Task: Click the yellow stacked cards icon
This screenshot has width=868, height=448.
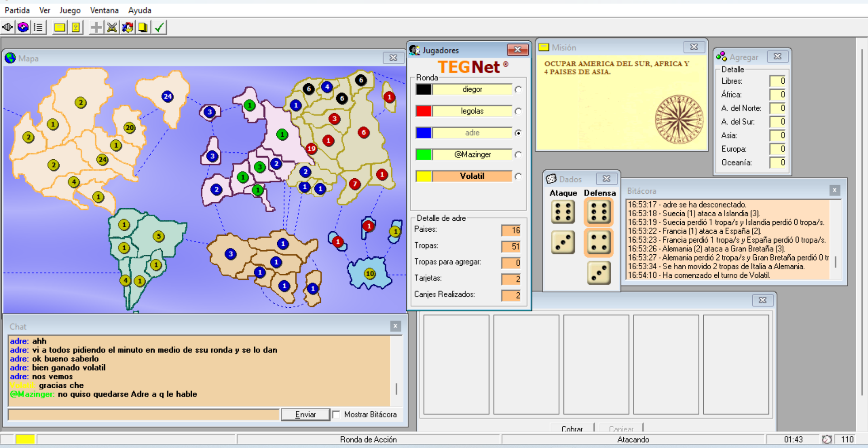Action: click(x=143, y=28)
